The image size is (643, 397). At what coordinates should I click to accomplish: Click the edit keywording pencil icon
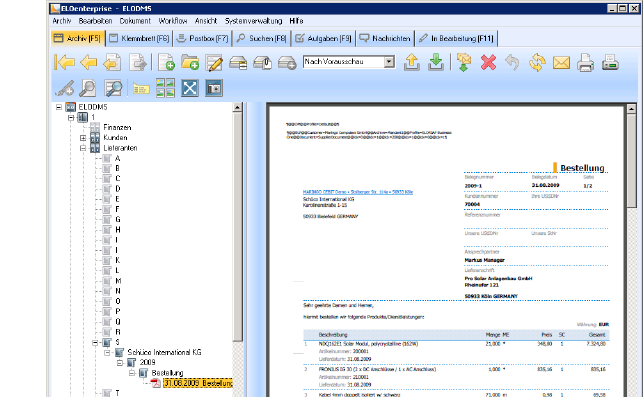214,62
